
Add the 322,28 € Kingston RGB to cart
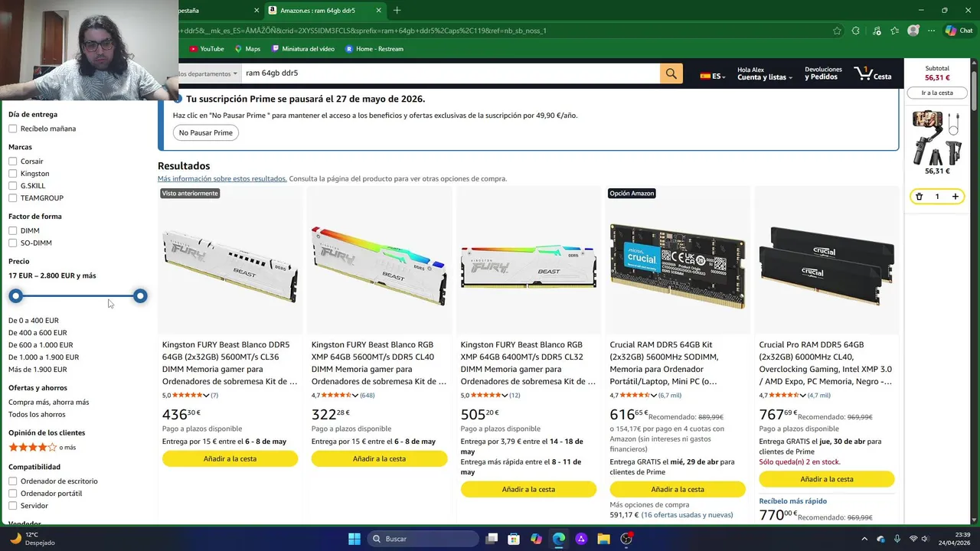[x=379, y=459]
